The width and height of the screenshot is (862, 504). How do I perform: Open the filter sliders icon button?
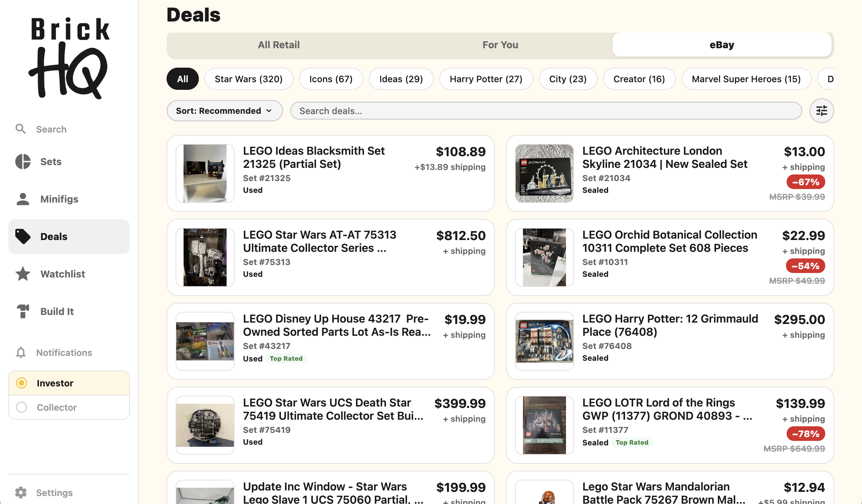[821, 111]
